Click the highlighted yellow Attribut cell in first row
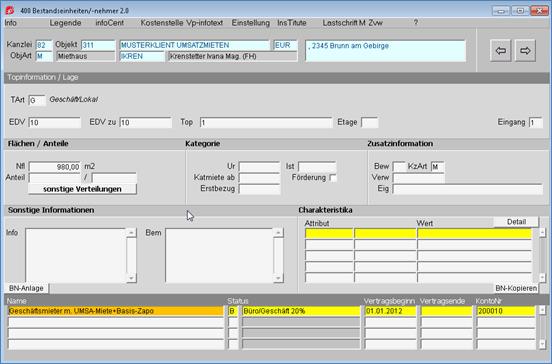The width and height of the screenshot is (552, 364). (x=329, y=233)
